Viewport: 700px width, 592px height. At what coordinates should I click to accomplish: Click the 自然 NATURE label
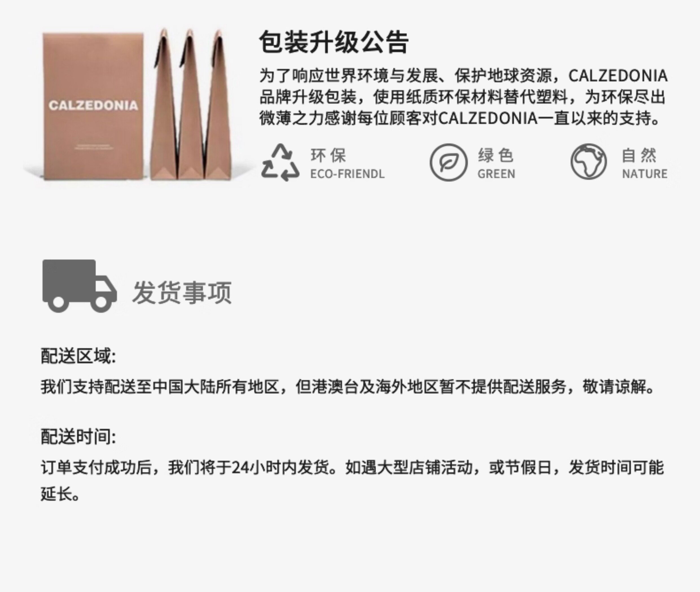645,164
